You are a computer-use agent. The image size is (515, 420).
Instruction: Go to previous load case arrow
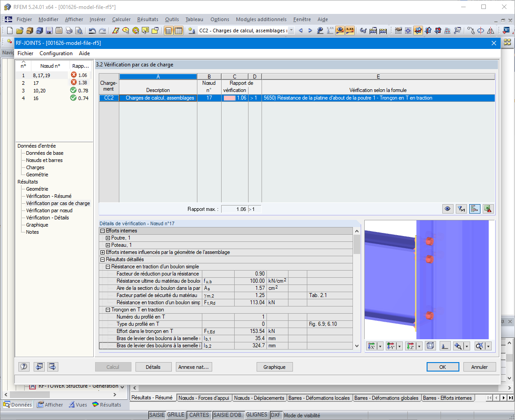click(x=301, y=31)
